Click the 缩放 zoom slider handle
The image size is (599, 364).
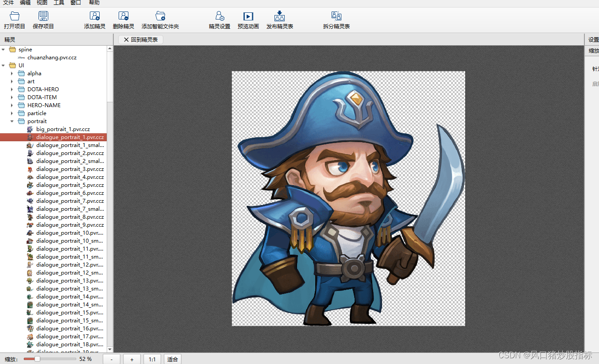[x=38, y=359]
